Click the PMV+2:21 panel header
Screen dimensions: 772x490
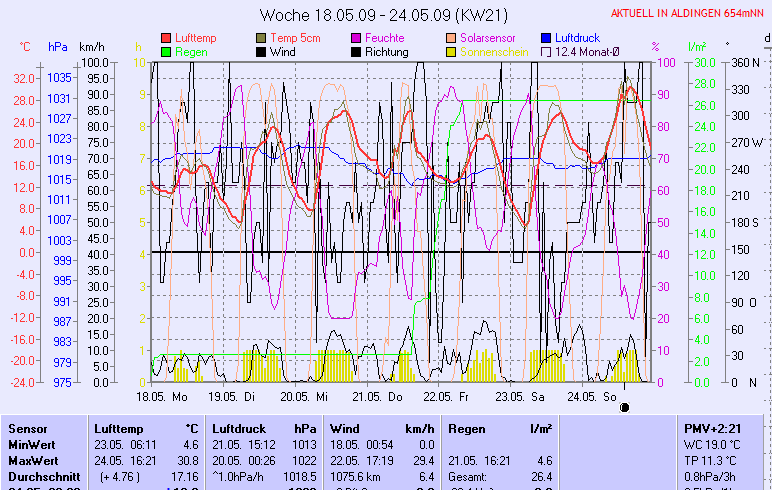711,428
